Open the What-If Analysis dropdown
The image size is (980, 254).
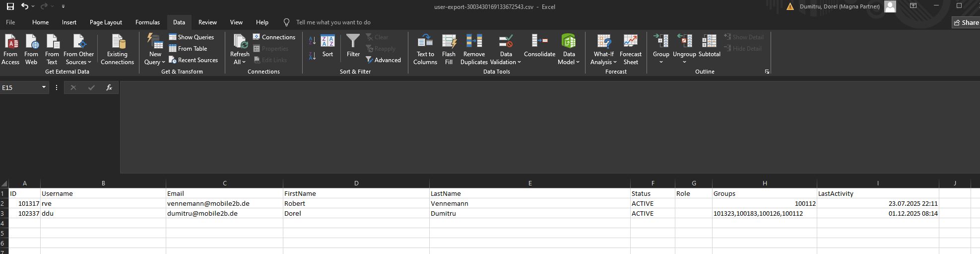[603, 62]
